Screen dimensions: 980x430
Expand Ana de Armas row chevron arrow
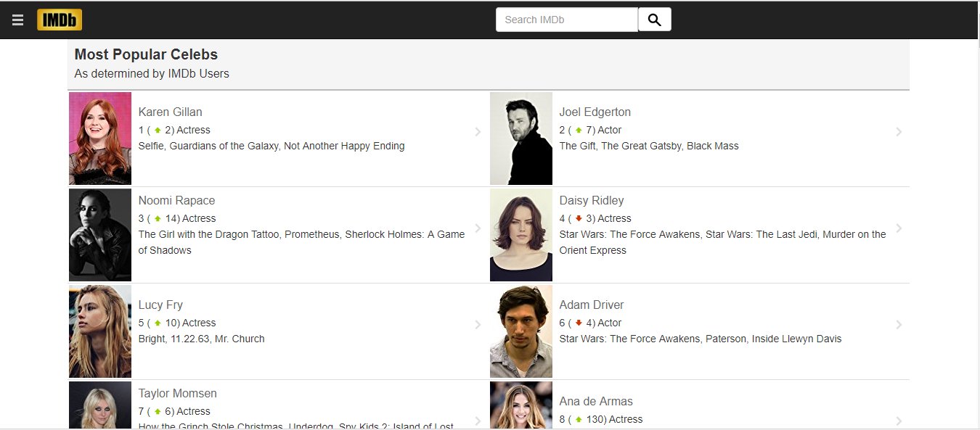pyautogui.click(x=899, y=421)
